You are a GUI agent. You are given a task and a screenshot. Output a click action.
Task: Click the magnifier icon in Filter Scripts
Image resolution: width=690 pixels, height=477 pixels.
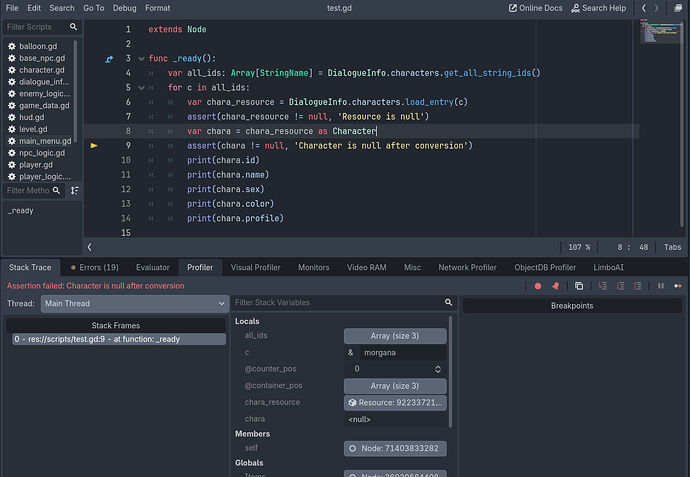[x=73, y=27]
